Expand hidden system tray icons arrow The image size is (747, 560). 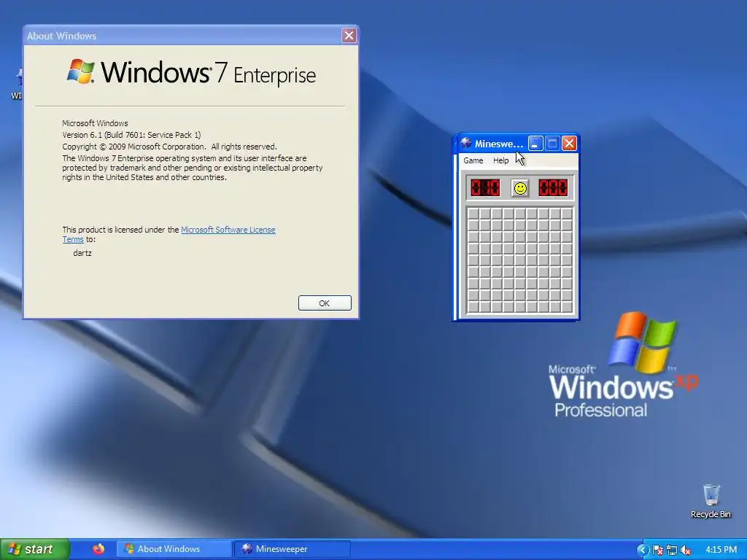tap(642, 550)
